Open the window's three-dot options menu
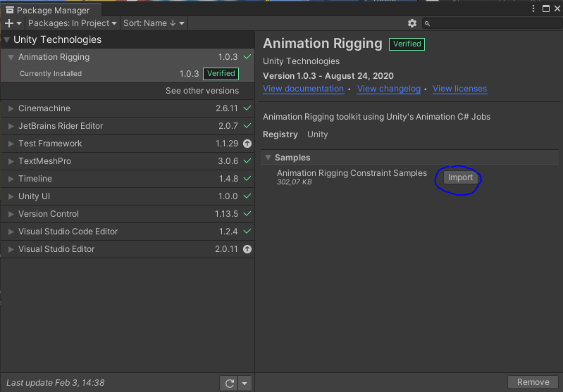 (x=533, y=10)
